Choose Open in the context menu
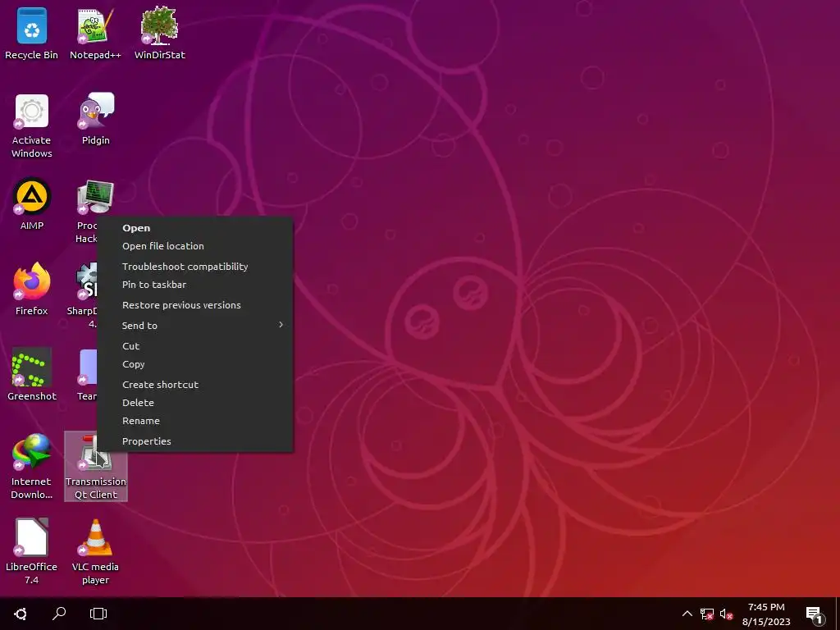Image resolution: width=840 pixels, height=630 pixels. coord(195,228)
